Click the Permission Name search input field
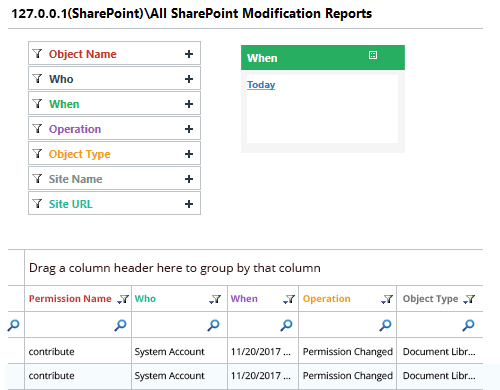The height and width of the screenshot is (390, 500). pyautogui.click(x=70, y=325)
